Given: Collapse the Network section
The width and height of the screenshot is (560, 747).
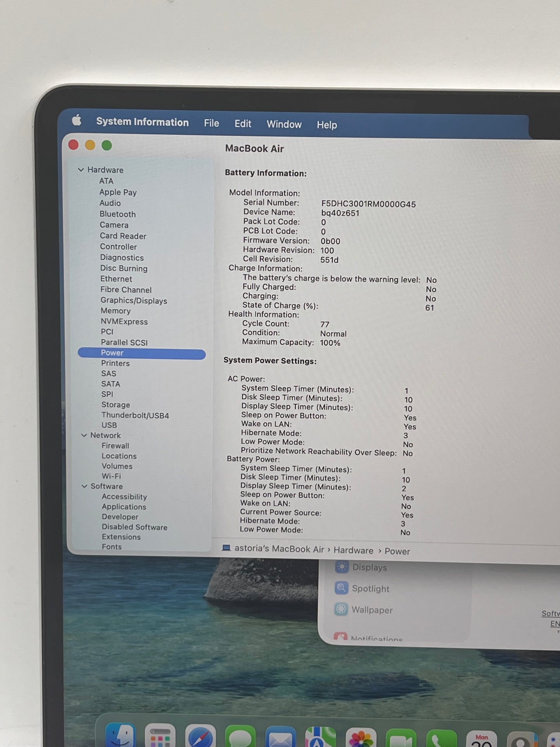Looking at the screenshot, I should pyautogui.click(x=84, y=435).
